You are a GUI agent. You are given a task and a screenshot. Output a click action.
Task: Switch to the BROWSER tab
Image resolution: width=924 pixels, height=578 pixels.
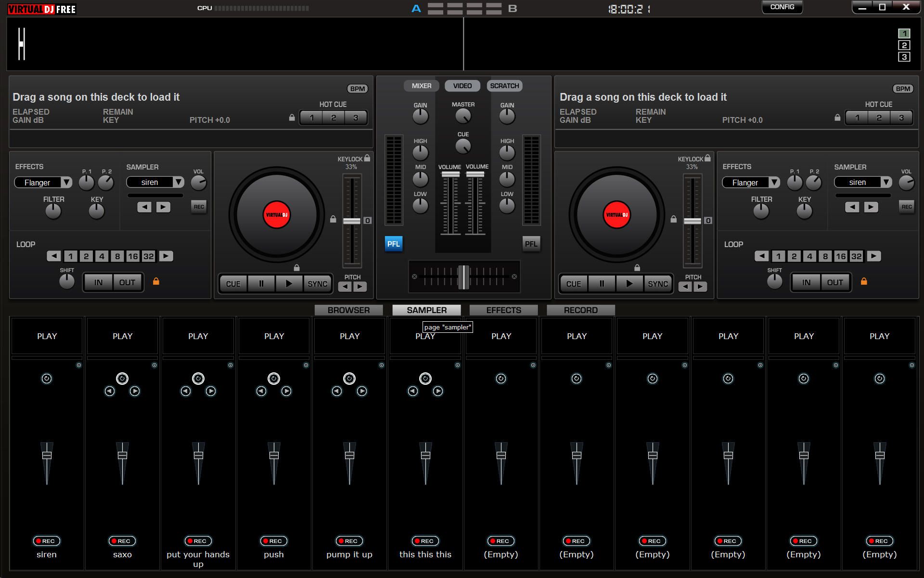point(349,310)
